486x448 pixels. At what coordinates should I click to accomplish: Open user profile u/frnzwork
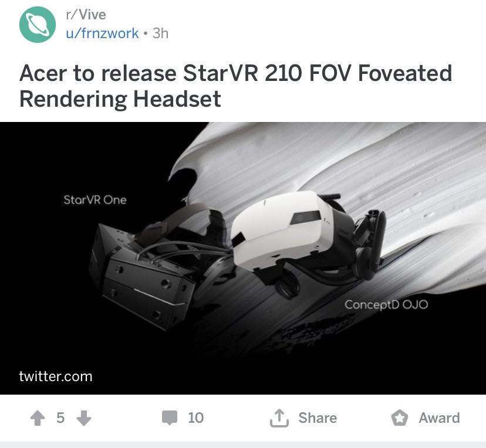click(x=102, y=33)
